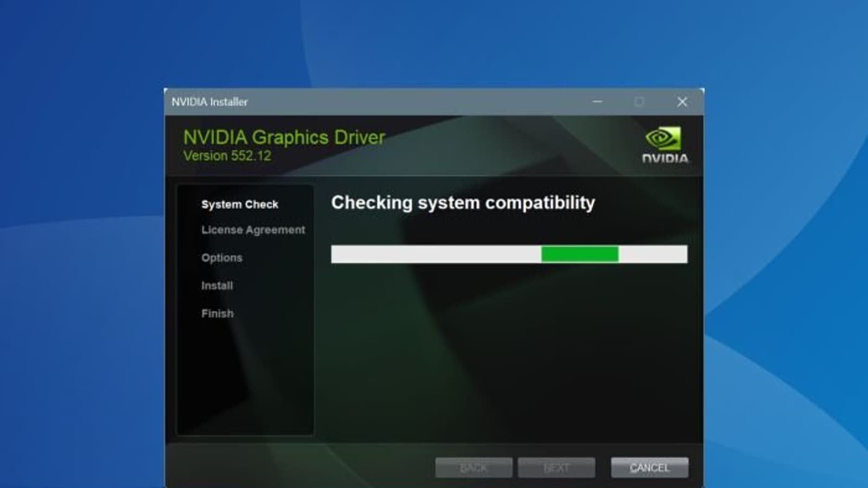Screen dimensions: 868x488
Task: Cancel the driver installation
Action: (649, 467)
